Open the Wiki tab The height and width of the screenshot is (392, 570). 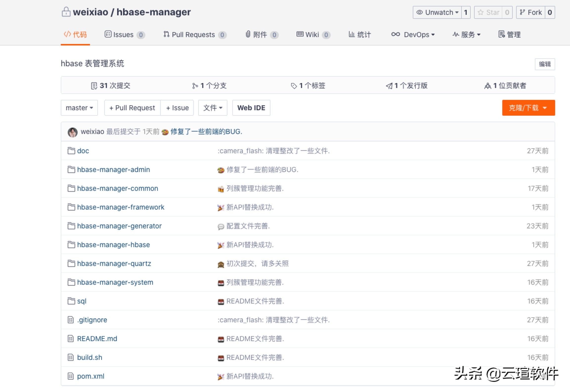pos(312,35)
